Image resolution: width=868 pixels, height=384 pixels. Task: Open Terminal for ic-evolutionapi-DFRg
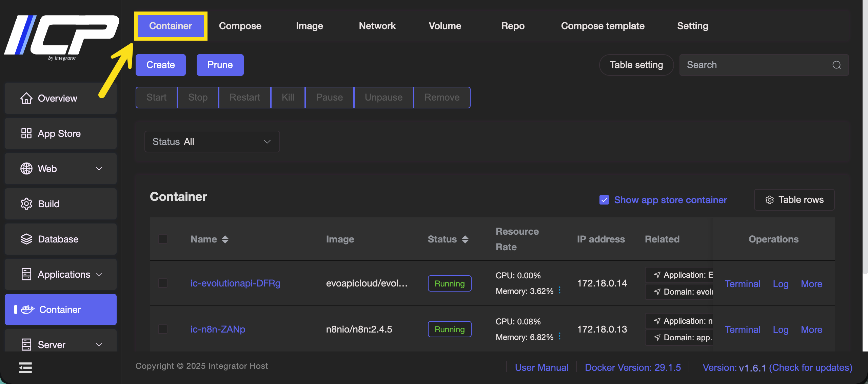pos(743,284)
